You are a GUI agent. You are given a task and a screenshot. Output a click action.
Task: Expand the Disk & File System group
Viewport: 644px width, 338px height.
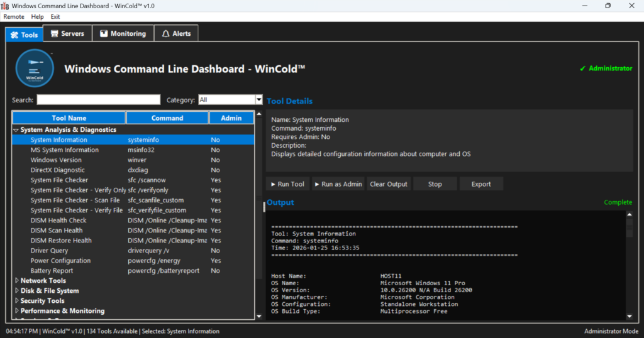point(16,291)
